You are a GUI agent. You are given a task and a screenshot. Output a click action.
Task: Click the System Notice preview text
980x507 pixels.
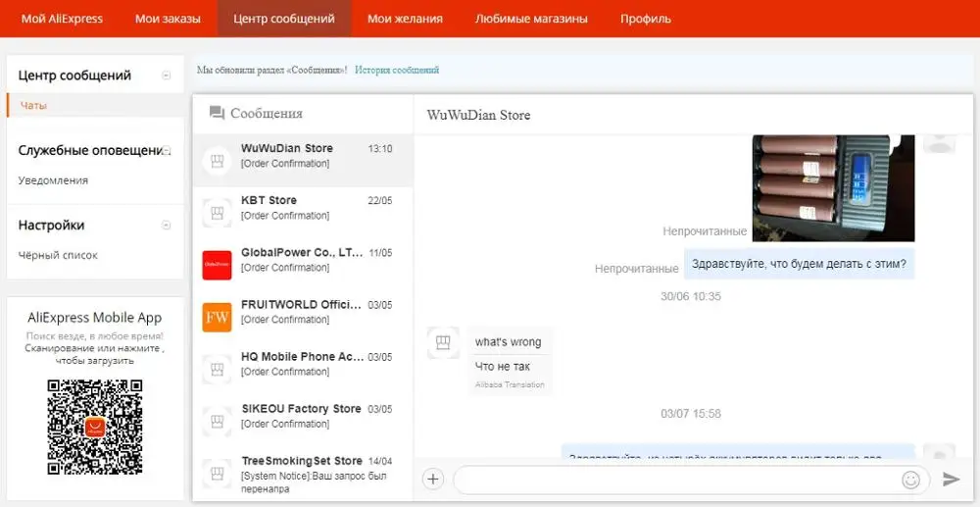314,482
